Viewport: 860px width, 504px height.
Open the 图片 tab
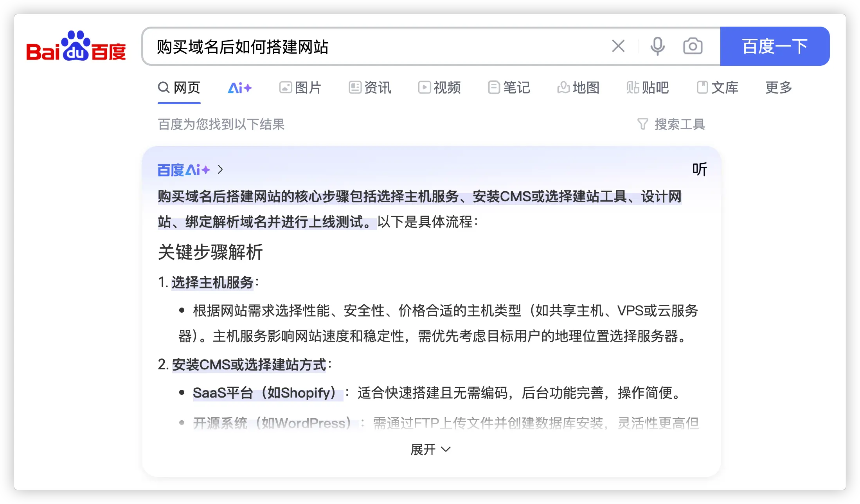click(x=300, y=88)
